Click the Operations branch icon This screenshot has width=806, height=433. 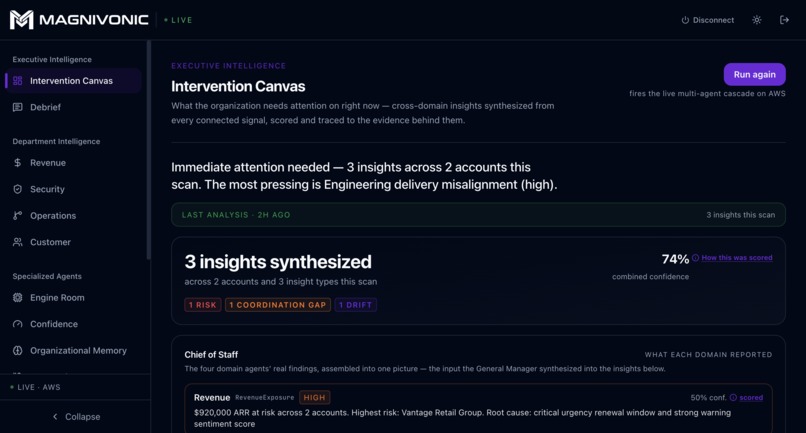[17, 215]
